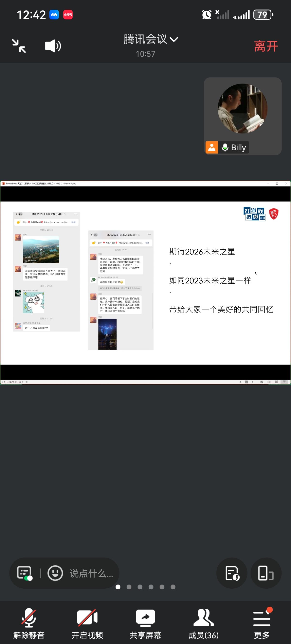The height and width of the screenshot is (644, 291).
Task: Click the PowerPoint window close button
Action: (286, 184)
